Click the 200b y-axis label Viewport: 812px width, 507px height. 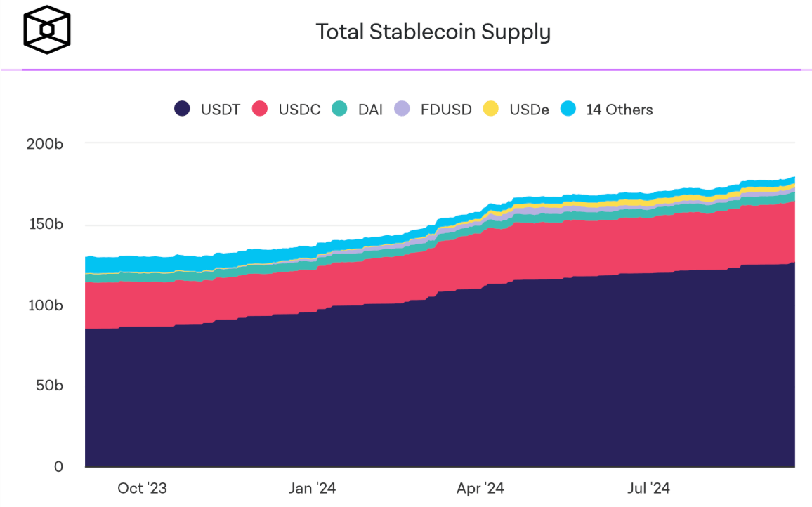(45, 144)
